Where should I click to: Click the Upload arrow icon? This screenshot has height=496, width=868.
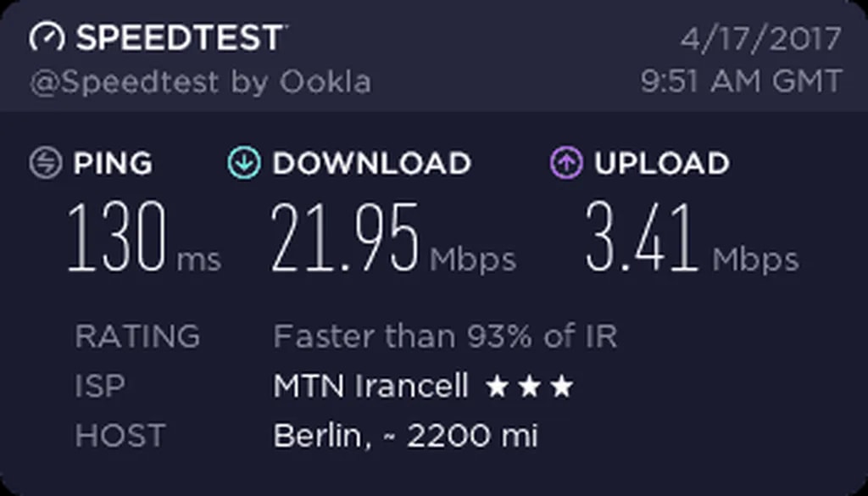click(565, 163)
